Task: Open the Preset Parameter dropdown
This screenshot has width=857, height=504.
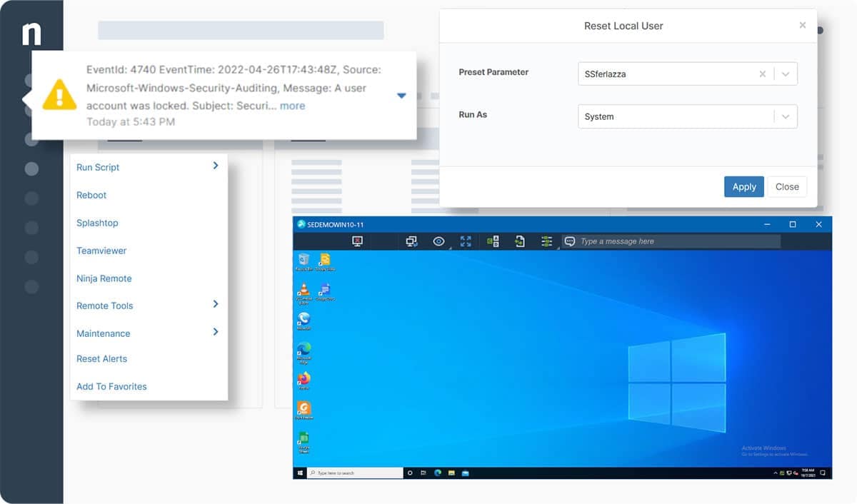Action: coord(784,74)
